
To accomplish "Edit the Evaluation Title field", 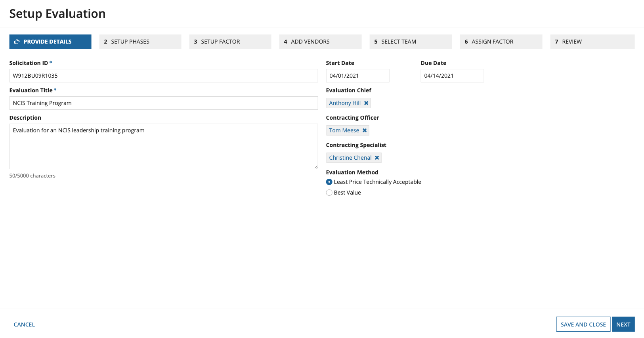I will pos(164,103).
